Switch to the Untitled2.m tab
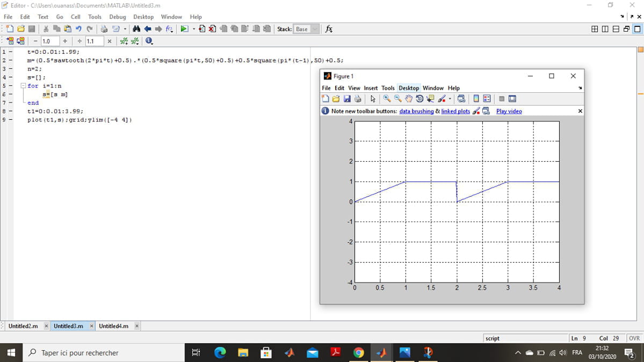The image size is (644, 362). 23,326
